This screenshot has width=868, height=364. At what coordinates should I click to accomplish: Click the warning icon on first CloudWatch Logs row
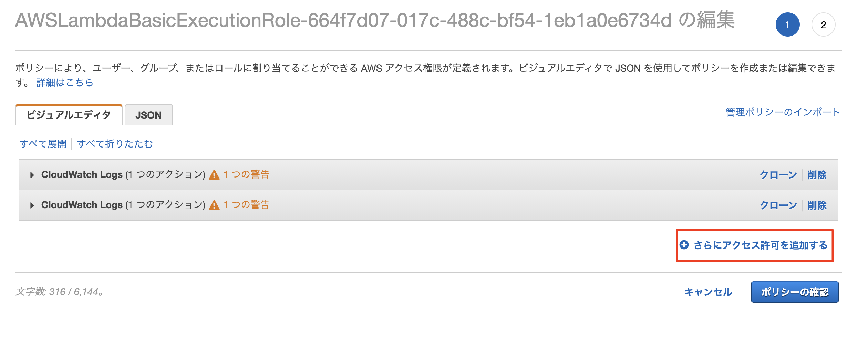(214, 175)
